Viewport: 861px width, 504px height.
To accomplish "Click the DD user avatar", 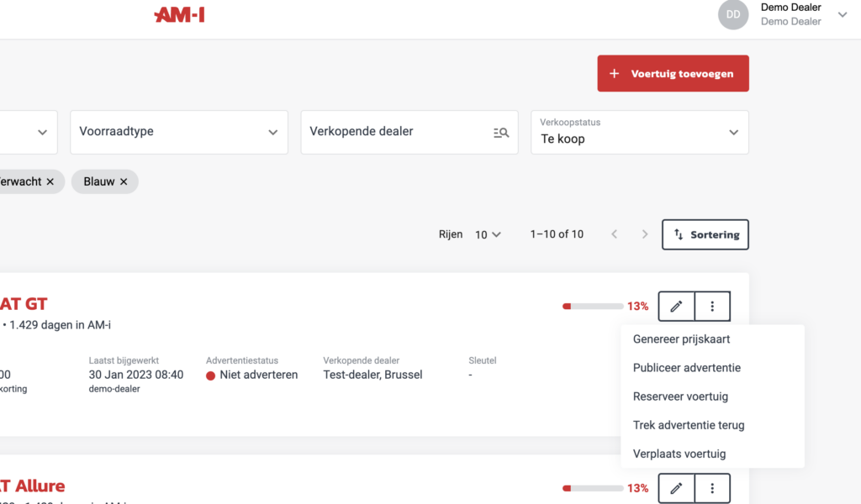I will (x=732, y=14).
